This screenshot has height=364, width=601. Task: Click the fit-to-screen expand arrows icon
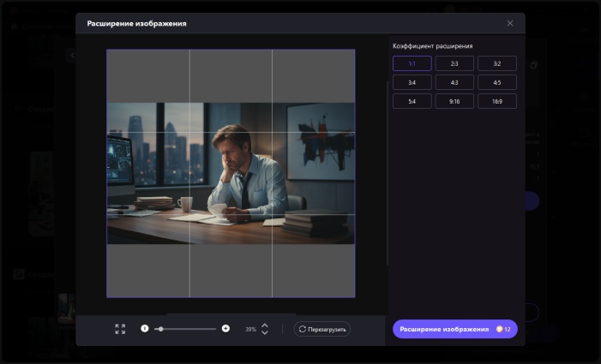coord(120,329)
